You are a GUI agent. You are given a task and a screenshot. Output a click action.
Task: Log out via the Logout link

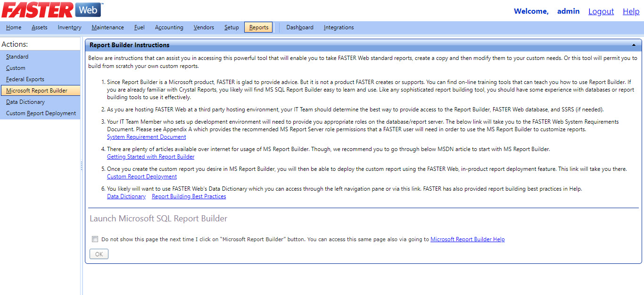click(x=601, y=11)
